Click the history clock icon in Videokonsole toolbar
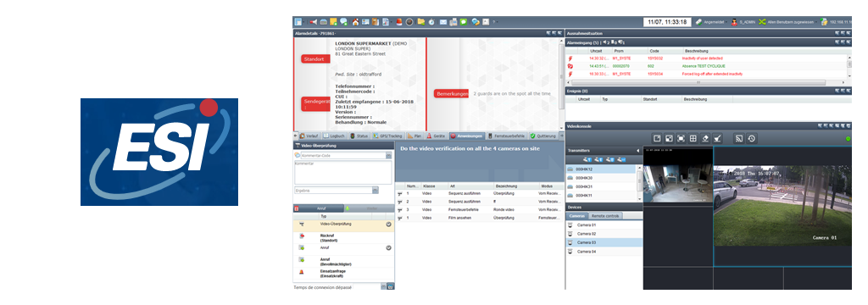This screenshot has width=868, height=305. [751, 138]
